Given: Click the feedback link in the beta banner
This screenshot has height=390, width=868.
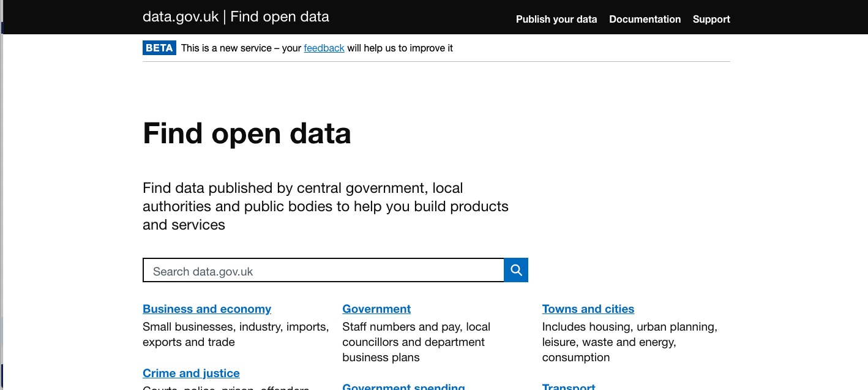Looking at the screenshot, I should point(324,48).
